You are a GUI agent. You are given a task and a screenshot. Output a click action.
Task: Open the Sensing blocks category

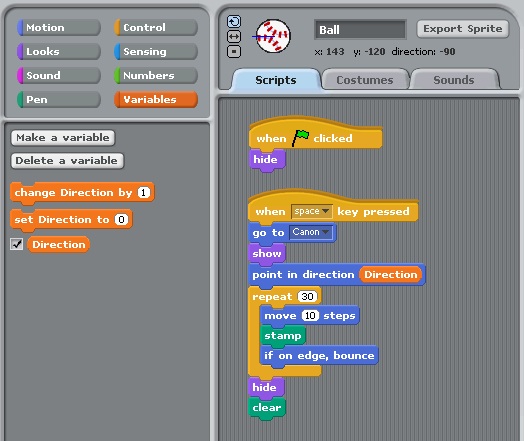(156, 51)
